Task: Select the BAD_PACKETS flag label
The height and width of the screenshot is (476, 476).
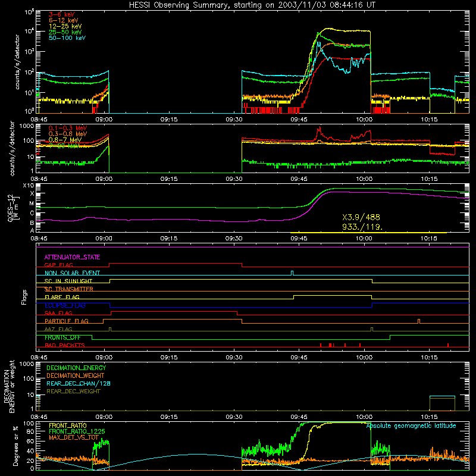Action: click(x=65, y=345)
